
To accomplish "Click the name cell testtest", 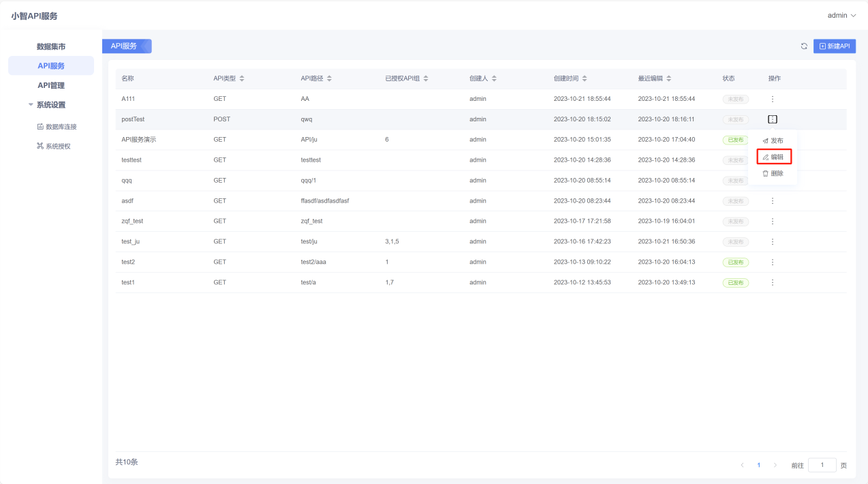I will coord(131,160).
